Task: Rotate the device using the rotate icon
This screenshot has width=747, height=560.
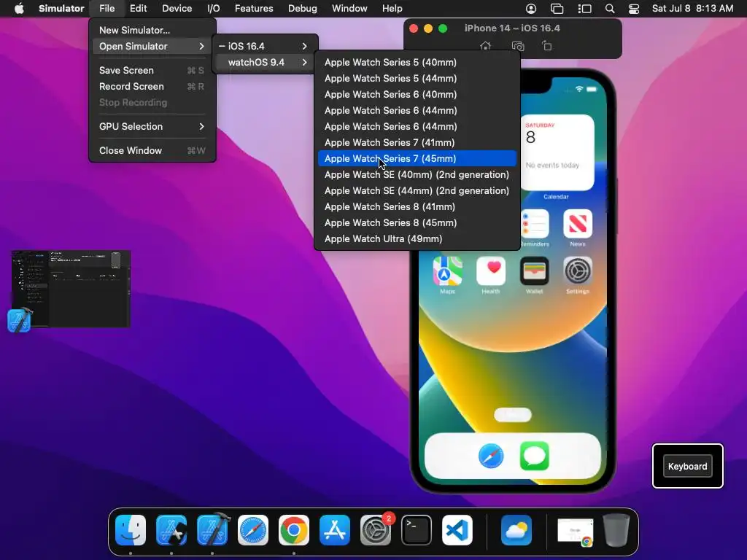Action: click(547, 46)
